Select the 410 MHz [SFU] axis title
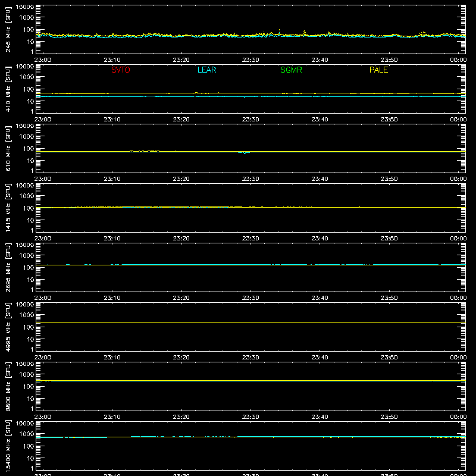 [x=8, y=89]
